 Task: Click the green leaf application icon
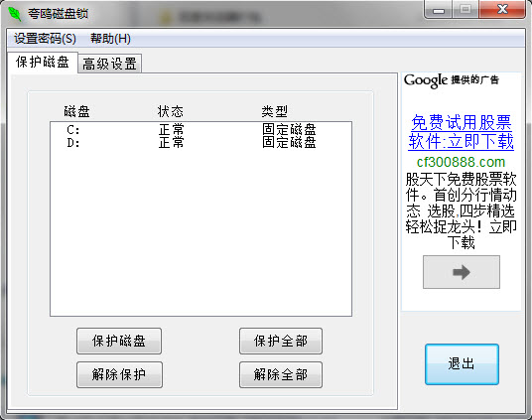(14, 14)
